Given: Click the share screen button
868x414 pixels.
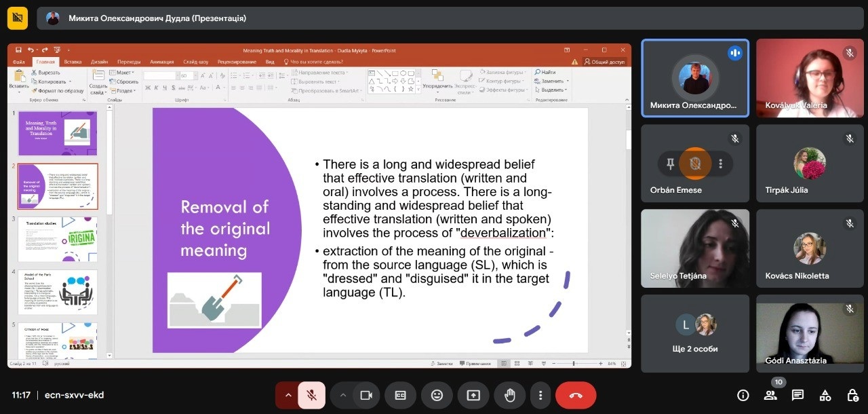Looking at the screenshot, I should point(473,395).
